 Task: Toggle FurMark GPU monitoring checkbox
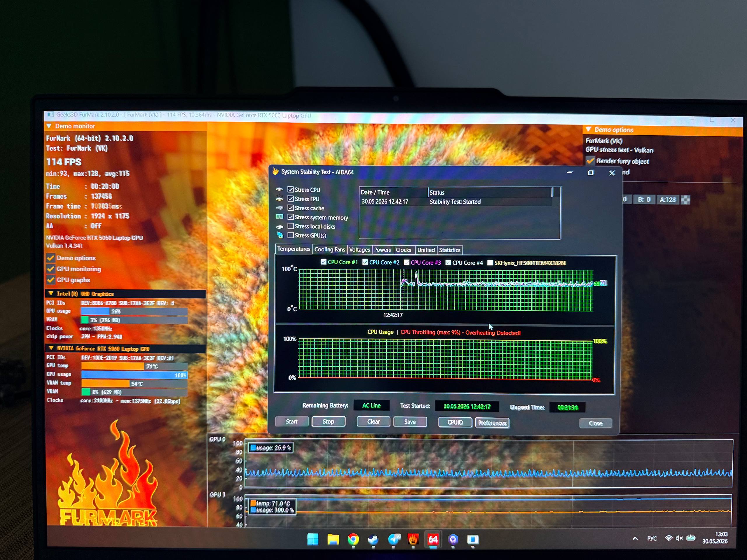(x=51, y=269)
